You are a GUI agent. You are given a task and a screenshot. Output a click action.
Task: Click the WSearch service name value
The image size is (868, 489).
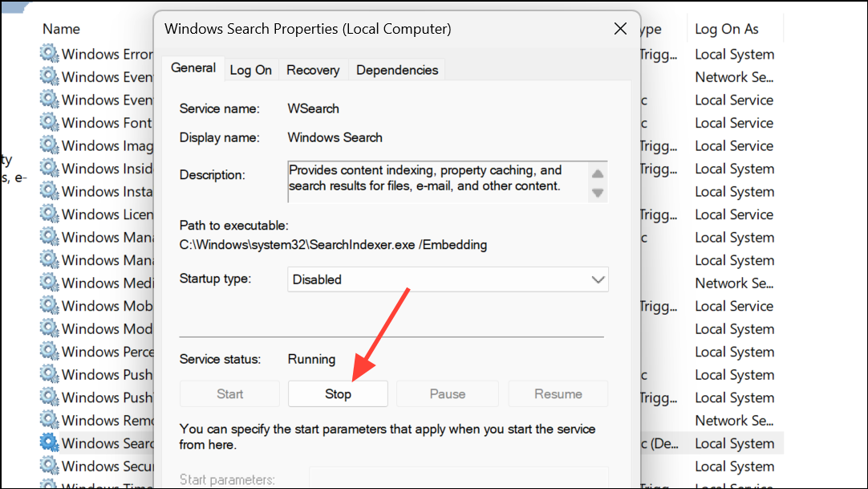point(314,108)
